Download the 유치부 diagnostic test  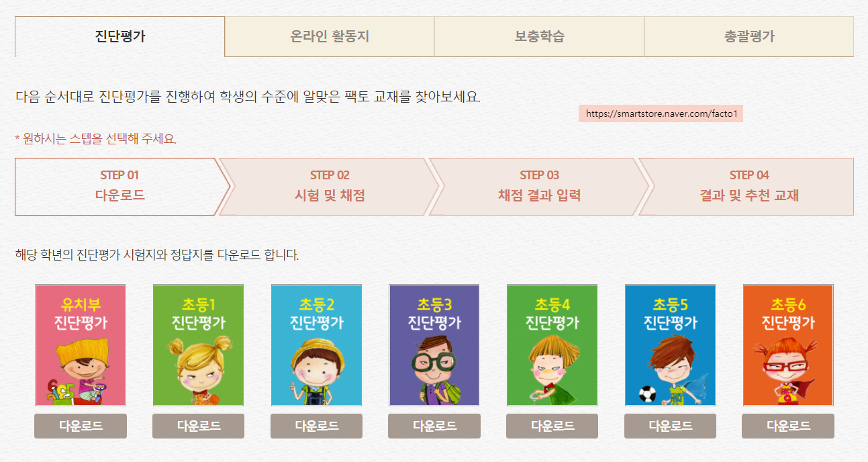[81, 426]
